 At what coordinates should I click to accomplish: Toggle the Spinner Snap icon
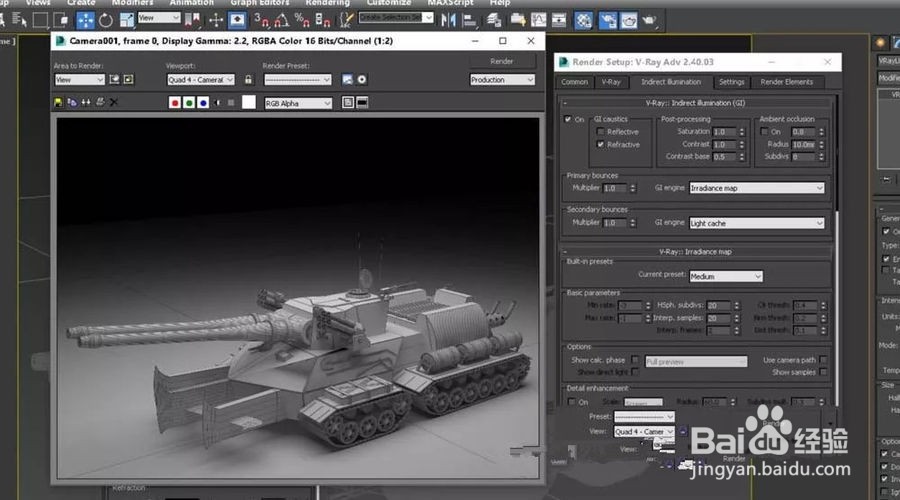coord(323,21)
